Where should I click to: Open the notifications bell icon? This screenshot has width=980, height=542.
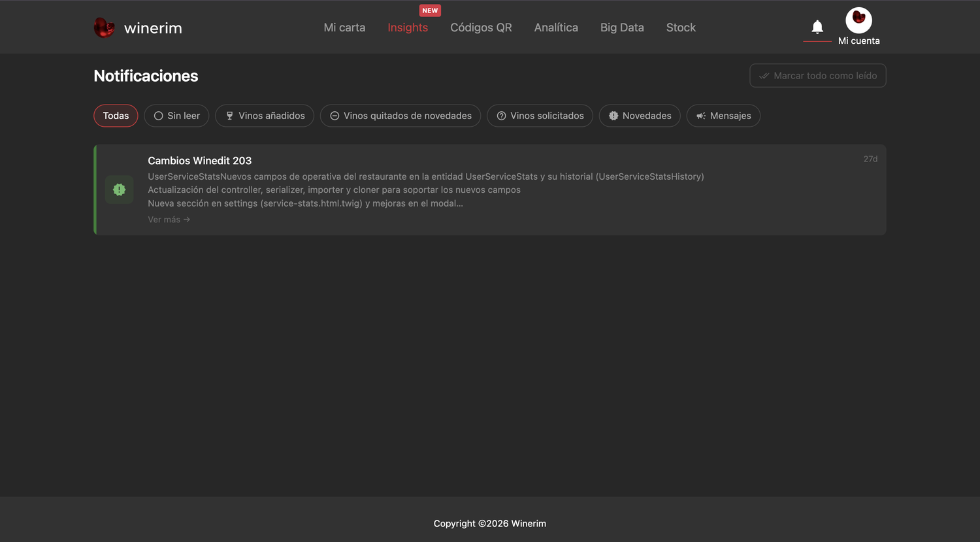[x=817, y=27]
